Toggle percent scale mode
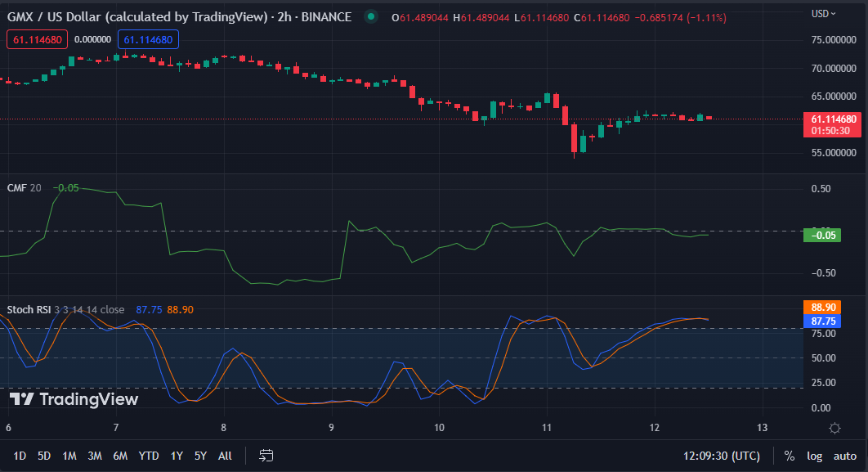868x472 pixels. click(x=790, y=456)
